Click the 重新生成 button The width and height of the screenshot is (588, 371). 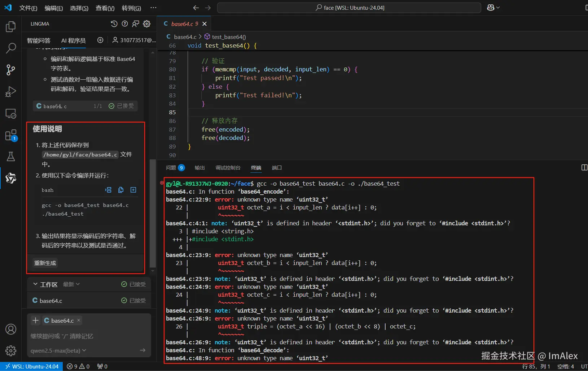tap(45, 263)
